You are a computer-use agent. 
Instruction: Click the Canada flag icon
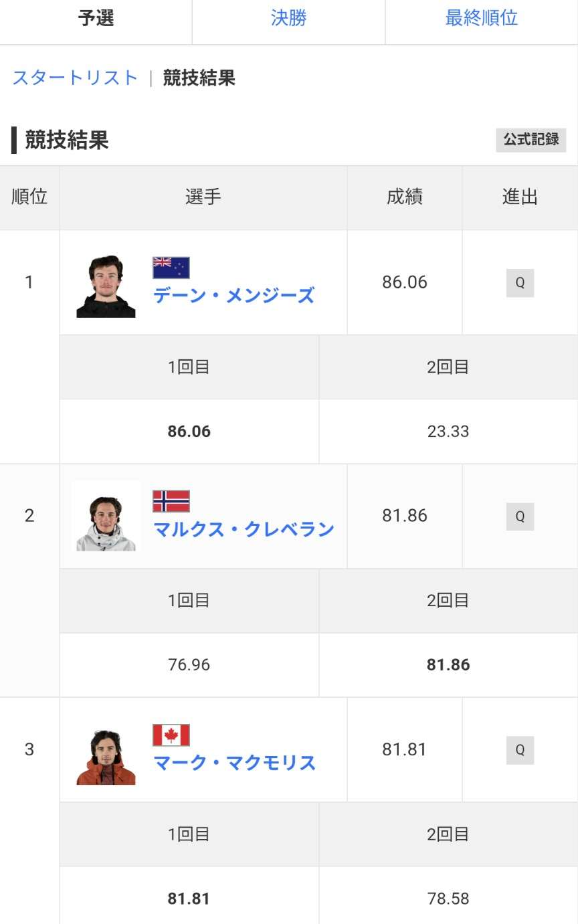click(171, 735)
